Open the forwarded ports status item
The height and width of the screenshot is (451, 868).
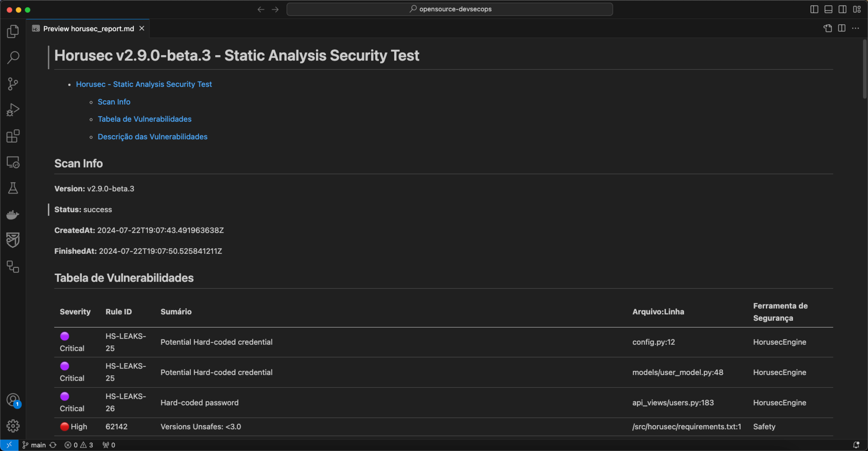tap(109, 445)
